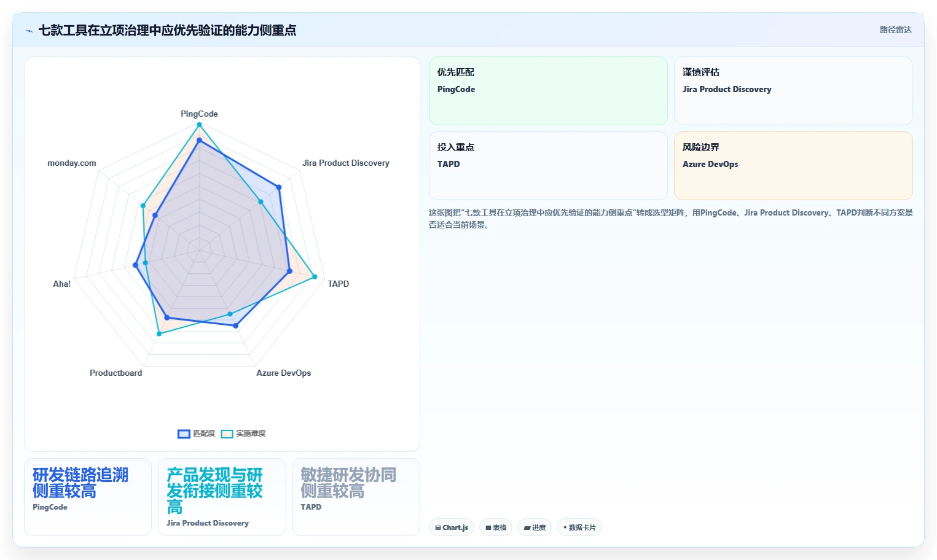The width and height of the screenshot is (937, 560).
Task: Click the 研发链路追溯侧重较高 stat card
Action: tap(88, 497)
